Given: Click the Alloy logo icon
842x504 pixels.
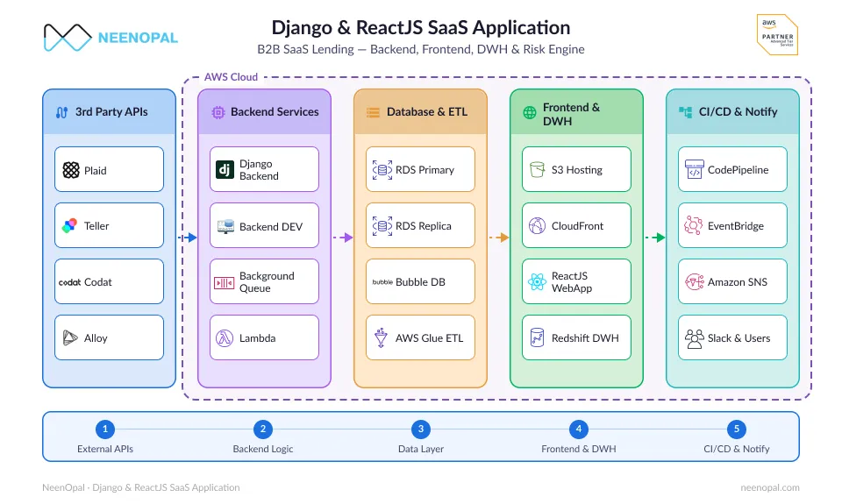Looking at the screenshot, I should [70, 337].
